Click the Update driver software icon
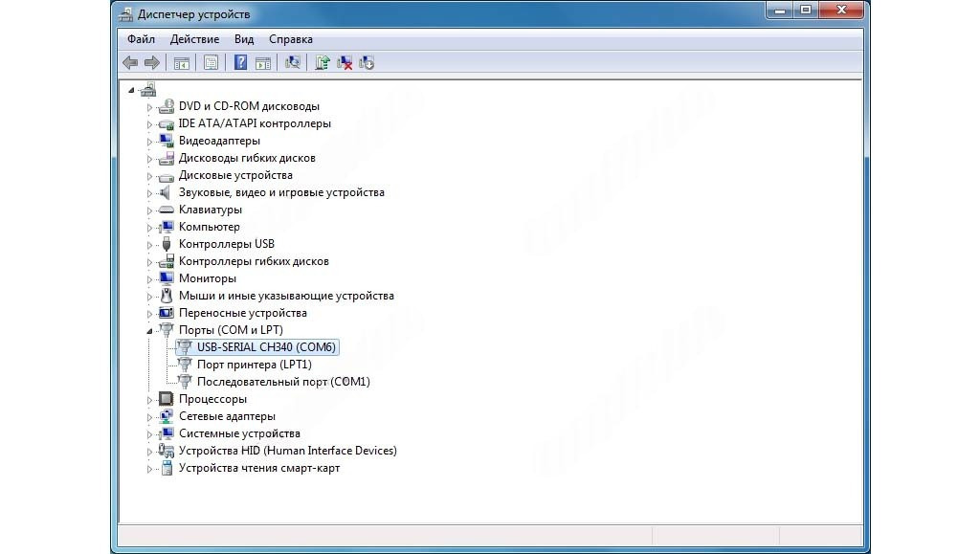Image resolution: width=980 pixels, height=554 pixels. point(323,63)
